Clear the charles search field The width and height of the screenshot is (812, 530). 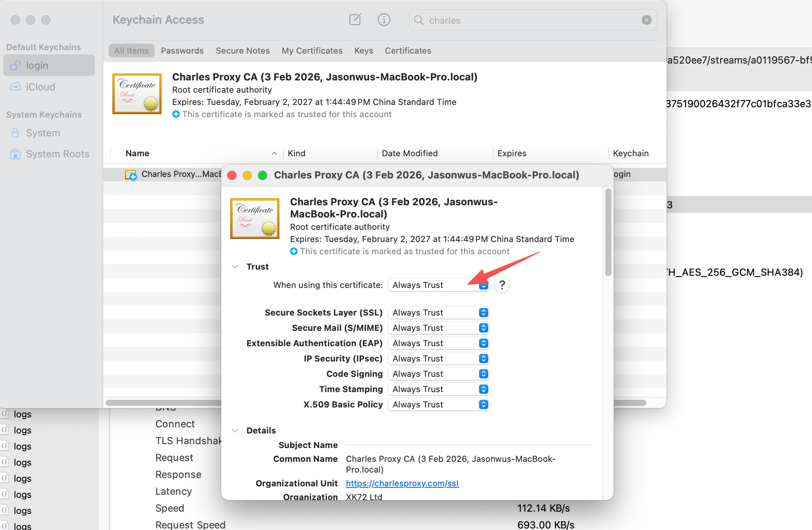coord(646,20)
